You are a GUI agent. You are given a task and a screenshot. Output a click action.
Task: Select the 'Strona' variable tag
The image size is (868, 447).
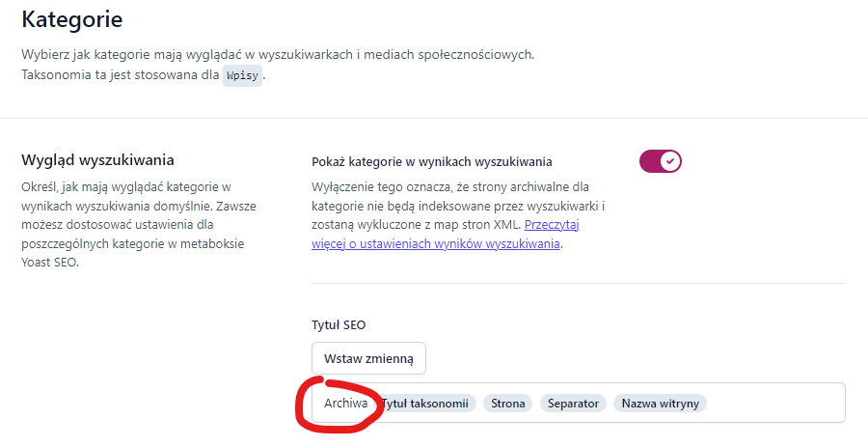[508, 404]
